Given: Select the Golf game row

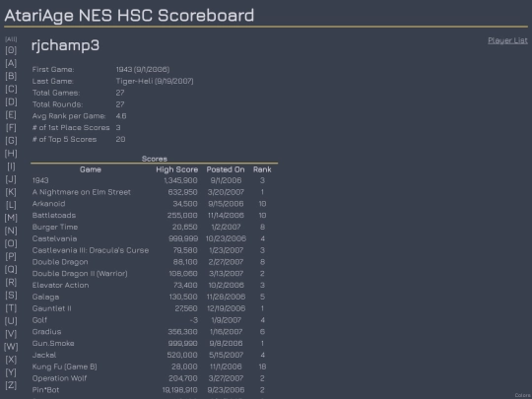Looking at the screenshot, I should pos(39,320).
